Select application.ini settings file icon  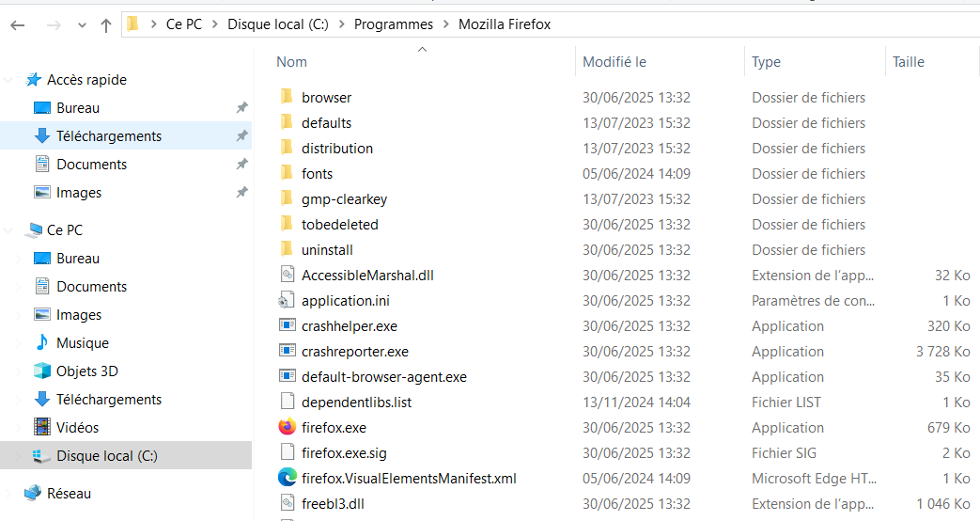(x=286, y=300)
